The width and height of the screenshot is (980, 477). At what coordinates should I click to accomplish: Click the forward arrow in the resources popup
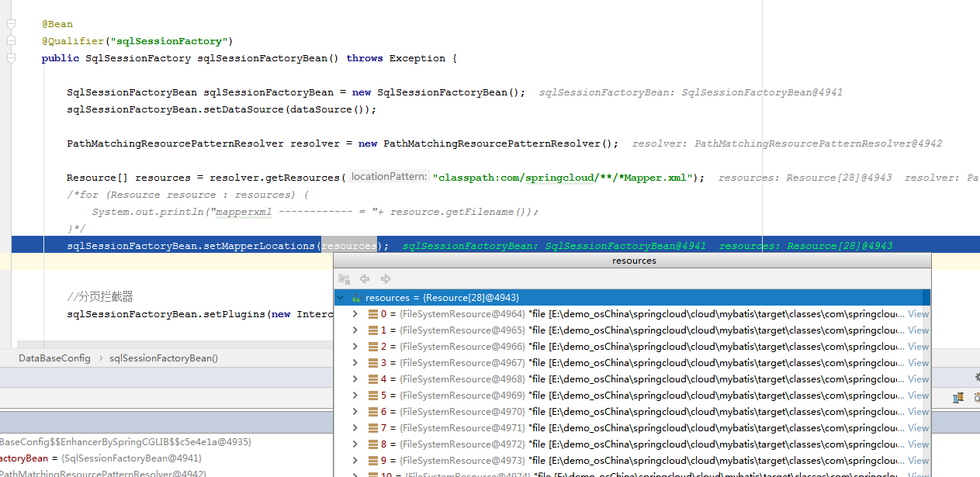click(x=386, y=278)
